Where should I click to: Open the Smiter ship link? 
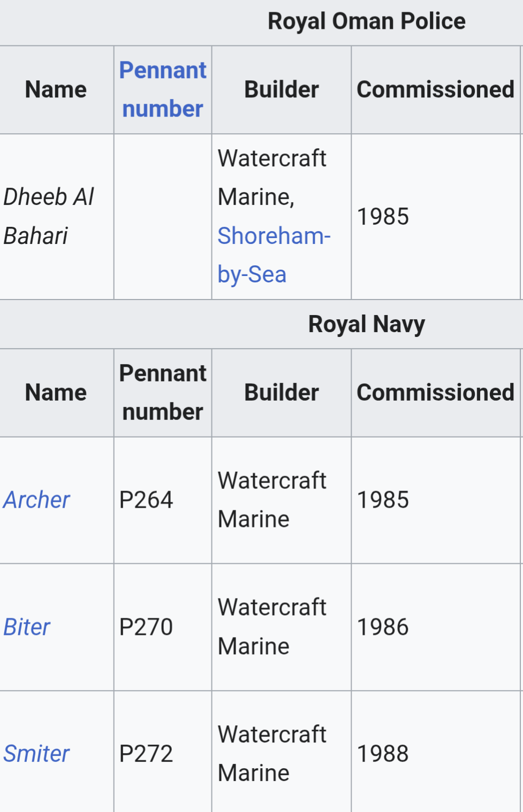coord(36,754)
